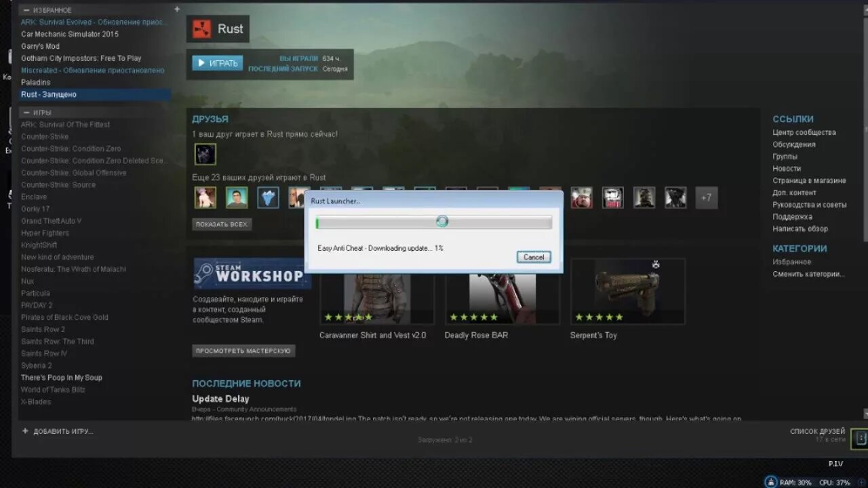Open the Центр сообщества link
The width and height of the screenshot is (868, 488).
804,132
